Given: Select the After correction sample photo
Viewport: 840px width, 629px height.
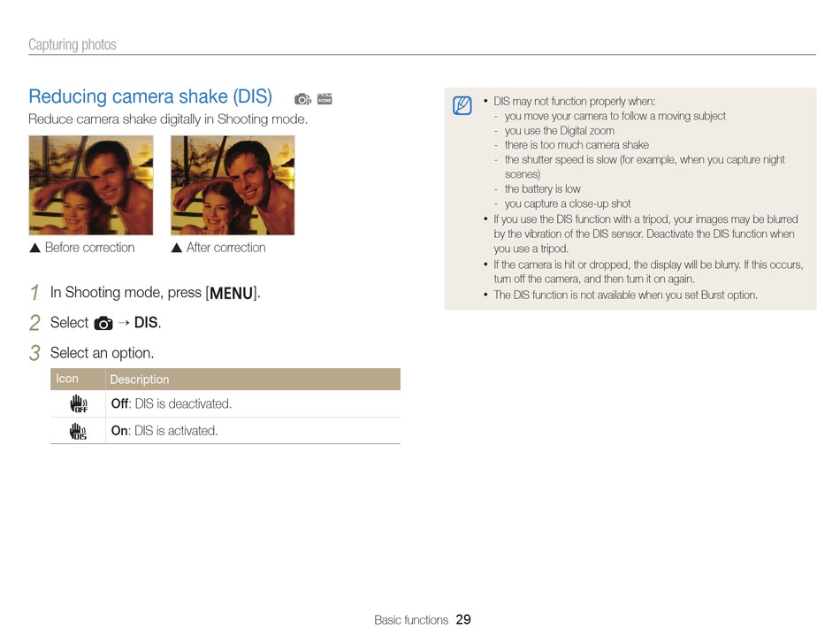Looking at the screenshot, I should [233, 186].
